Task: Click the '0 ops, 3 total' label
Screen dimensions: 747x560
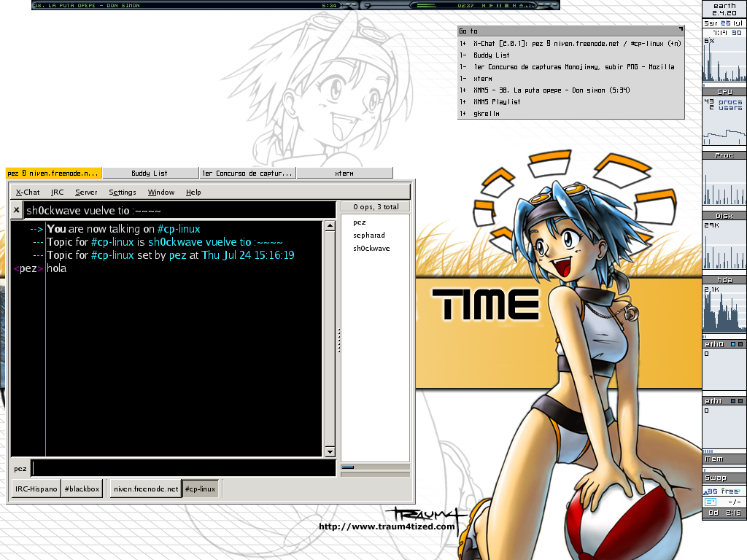Action: pyautogui.click(x=376, y=206)
